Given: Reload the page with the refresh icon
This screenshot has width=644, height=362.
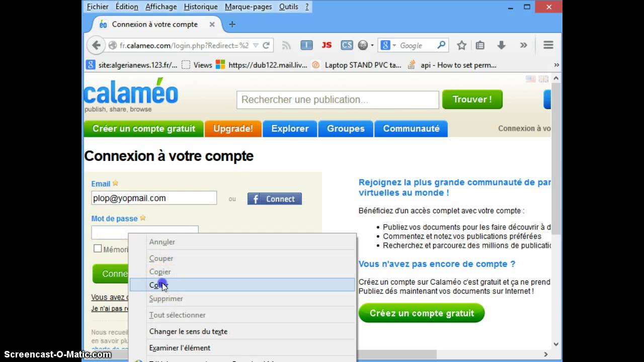Looking at the screenshot, I should point(266,45).
